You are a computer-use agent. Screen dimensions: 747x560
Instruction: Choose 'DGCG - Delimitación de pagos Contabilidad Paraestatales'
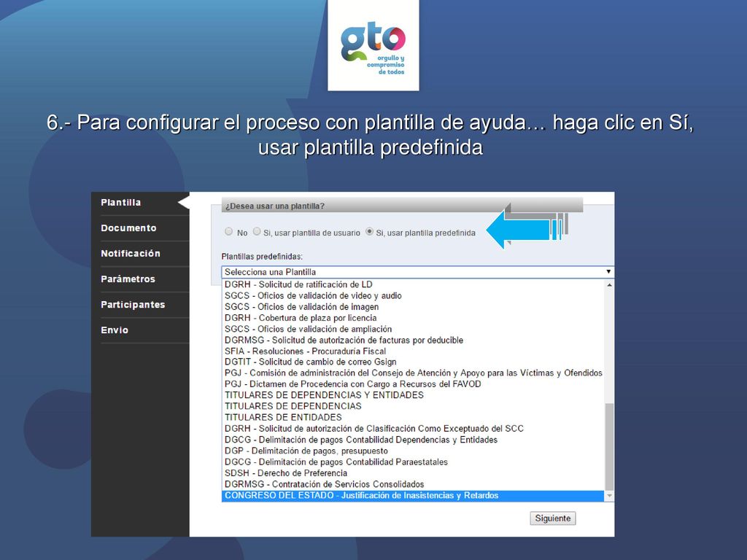pos(413,462)
